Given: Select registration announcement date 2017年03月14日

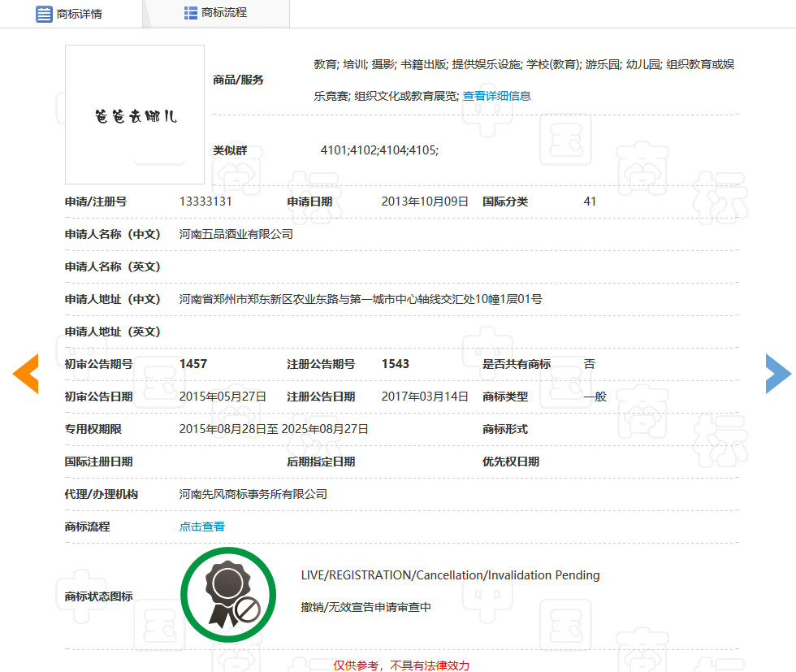Looking at the screenshot, I should (424, 397).
